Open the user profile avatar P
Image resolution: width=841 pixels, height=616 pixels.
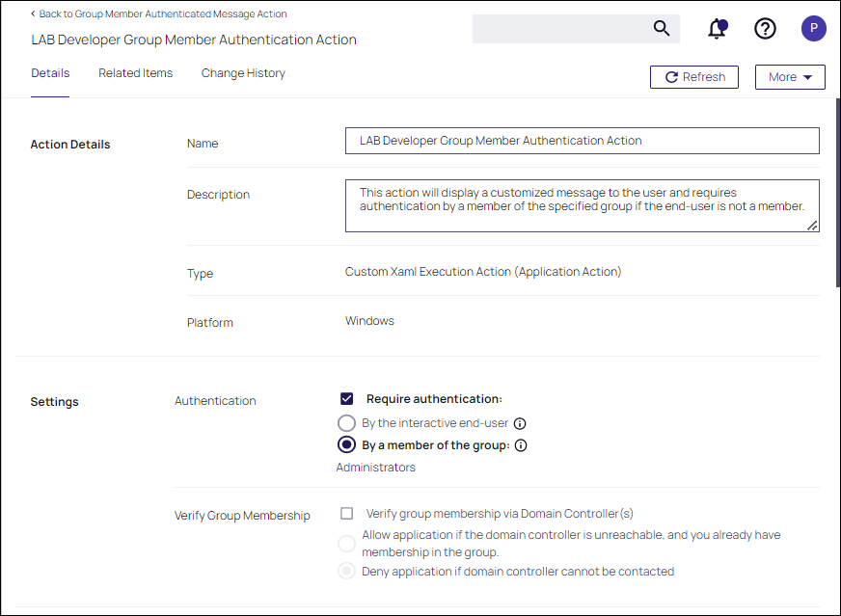click(x=814, y=28)
